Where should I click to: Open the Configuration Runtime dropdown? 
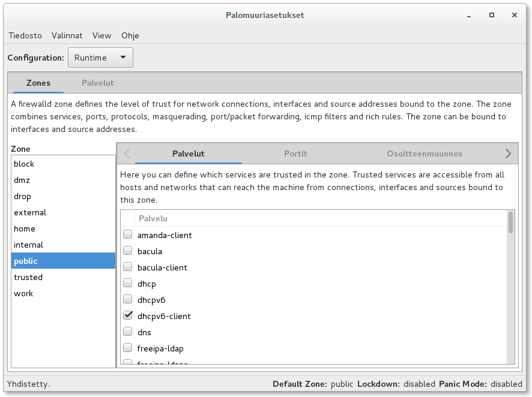pyautogui.click(x=100, y=58)
